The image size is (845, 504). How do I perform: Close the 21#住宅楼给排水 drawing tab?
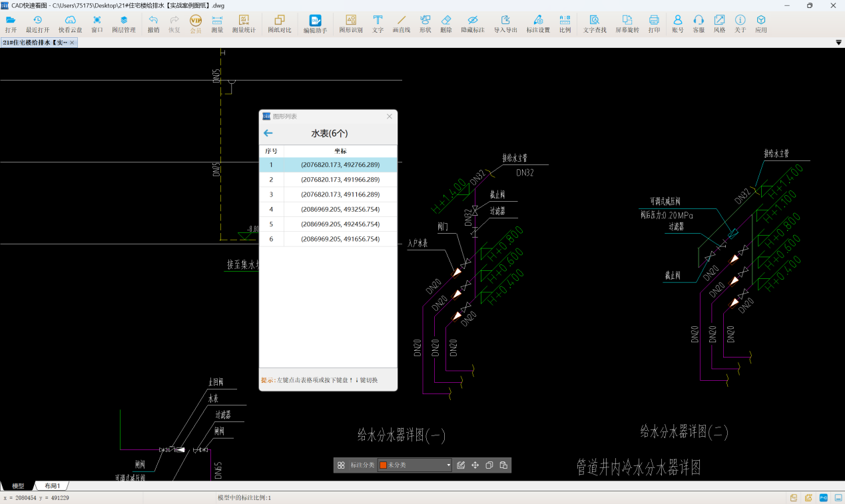point(72,43)
